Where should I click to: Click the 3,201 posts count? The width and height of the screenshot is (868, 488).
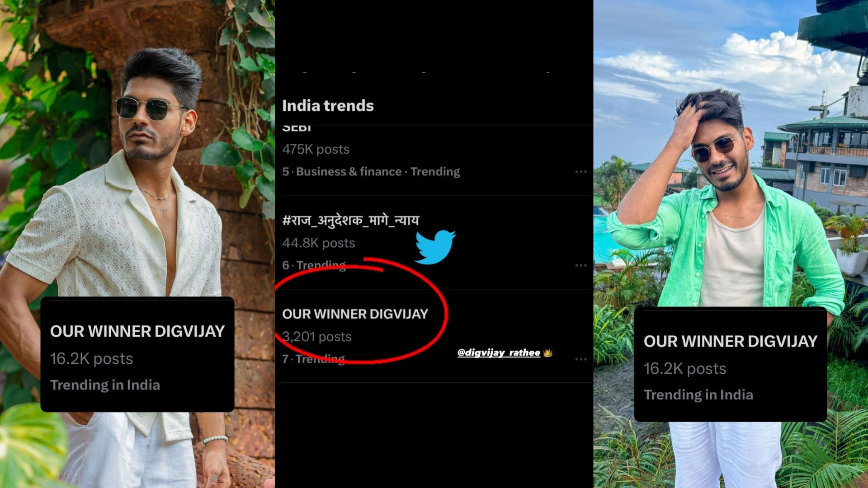[x=317, y=337]
